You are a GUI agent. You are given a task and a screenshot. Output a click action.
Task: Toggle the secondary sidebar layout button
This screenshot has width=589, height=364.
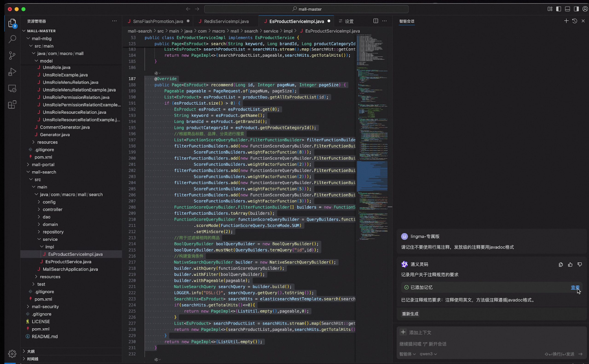(x=576, y=9)
